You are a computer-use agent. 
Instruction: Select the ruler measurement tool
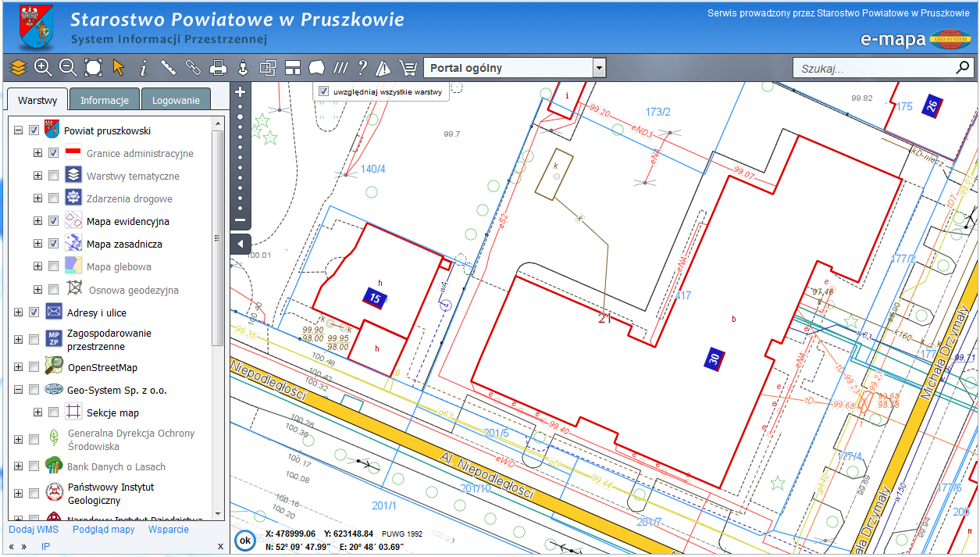168,68
